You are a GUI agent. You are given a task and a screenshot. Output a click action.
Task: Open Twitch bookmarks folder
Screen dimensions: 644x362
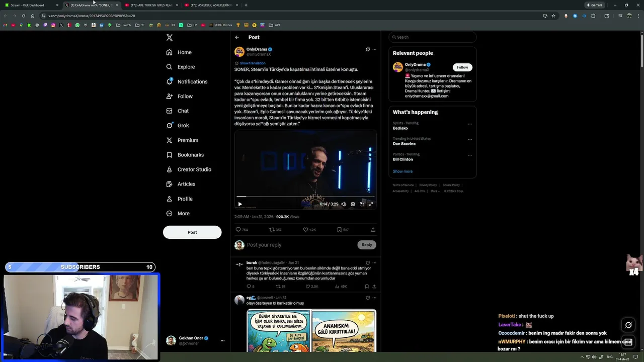(123, 25)
